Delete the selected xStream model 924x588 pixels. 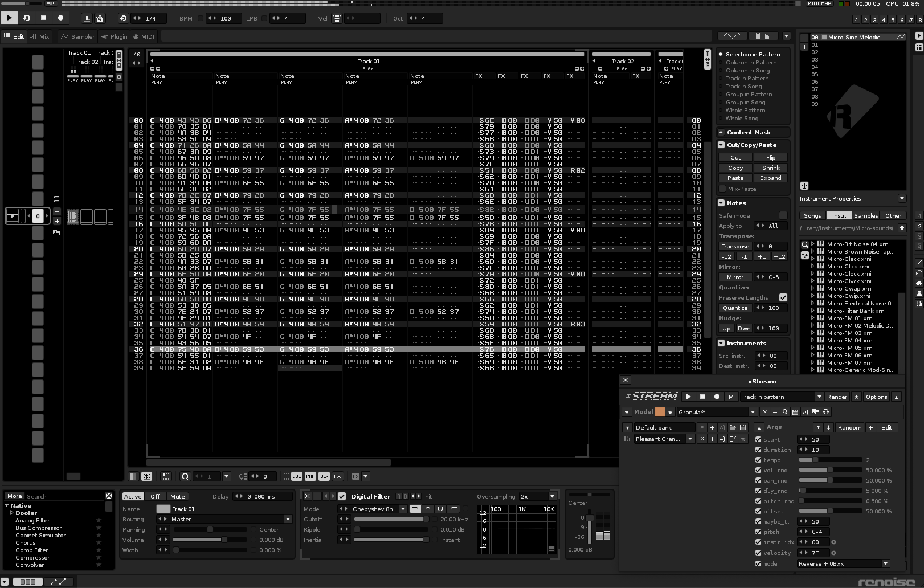[764, 412]
